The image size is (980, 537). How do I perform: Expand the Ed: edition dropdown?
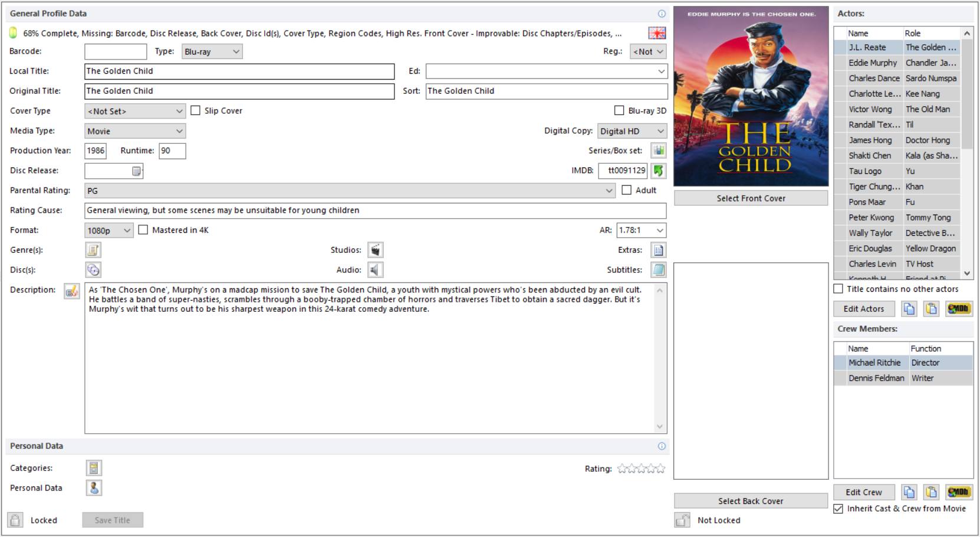click(x=661, y=71)
